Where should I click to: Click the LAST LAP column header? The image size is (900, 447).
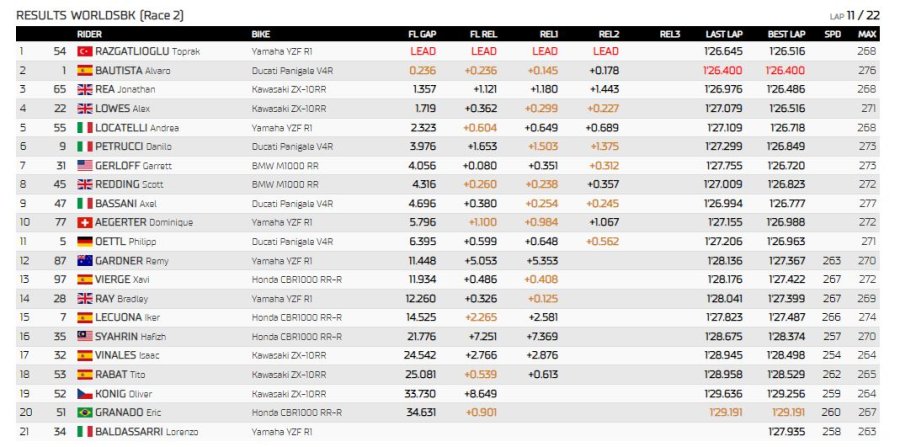[x=724, y=34]
